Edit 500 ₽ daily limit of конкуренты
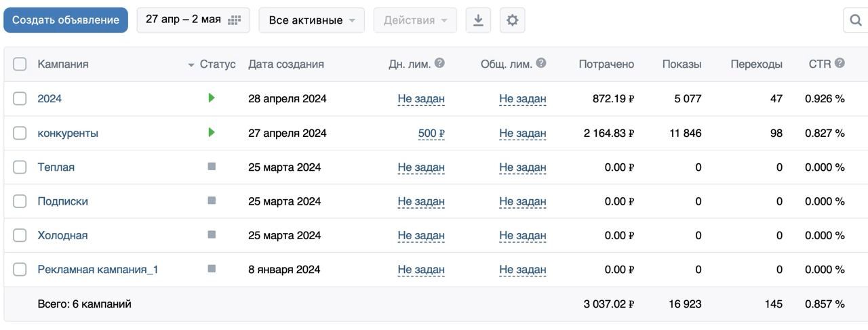The width and height of the screenshot is (868, 330). click(431, 133)
